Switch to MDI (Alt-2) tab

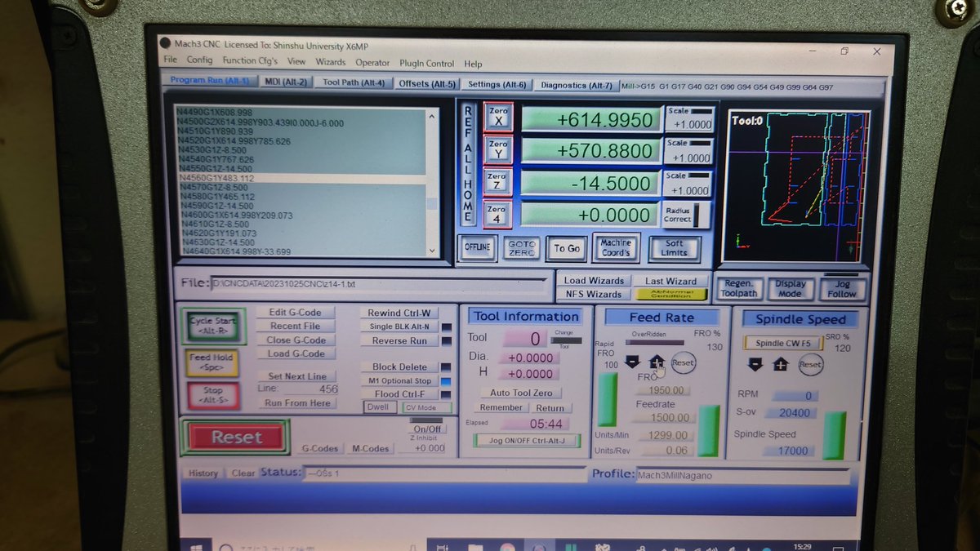tap(286, 82)
